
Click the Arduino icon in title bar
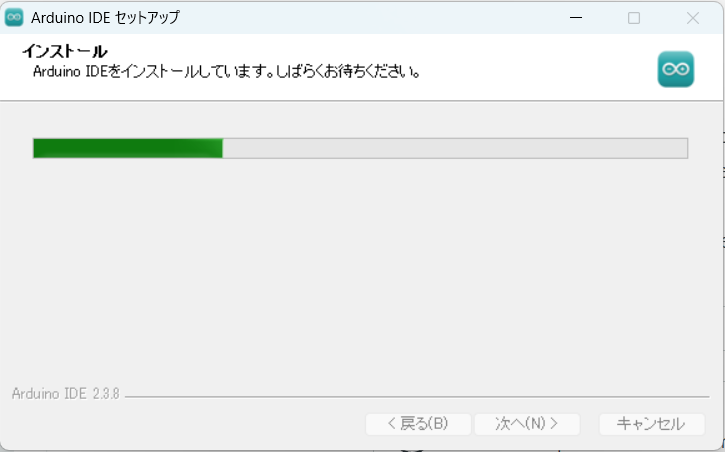[14, 18]
